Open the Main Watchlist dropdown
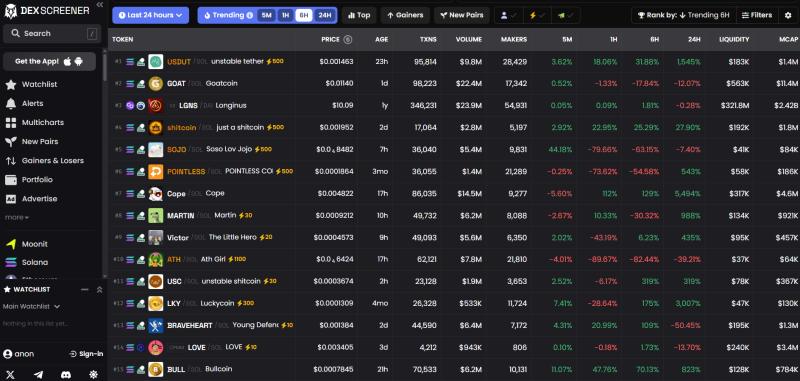This screenshot has height=381, width=800. point(31,307)
